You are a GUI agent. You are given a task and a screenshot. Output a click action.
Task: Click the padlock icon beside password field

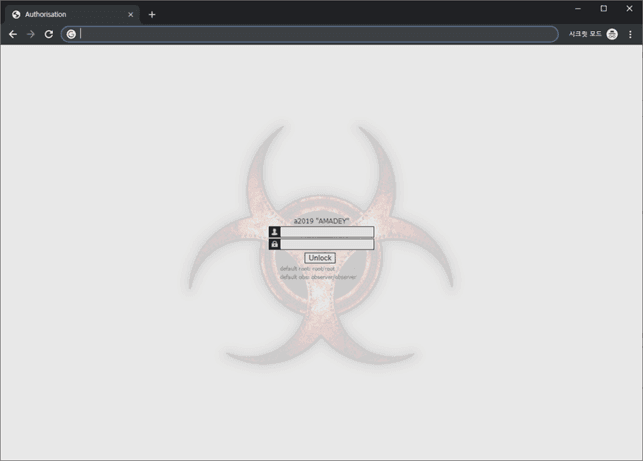click(275, 244)
